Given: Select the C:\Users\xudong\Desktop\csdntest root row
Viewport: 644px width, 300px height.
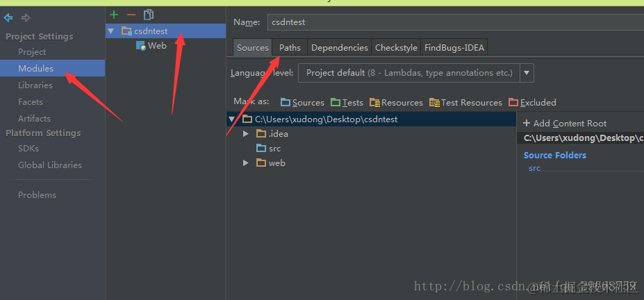Looking at the screenshot, I should click(371, 119).
